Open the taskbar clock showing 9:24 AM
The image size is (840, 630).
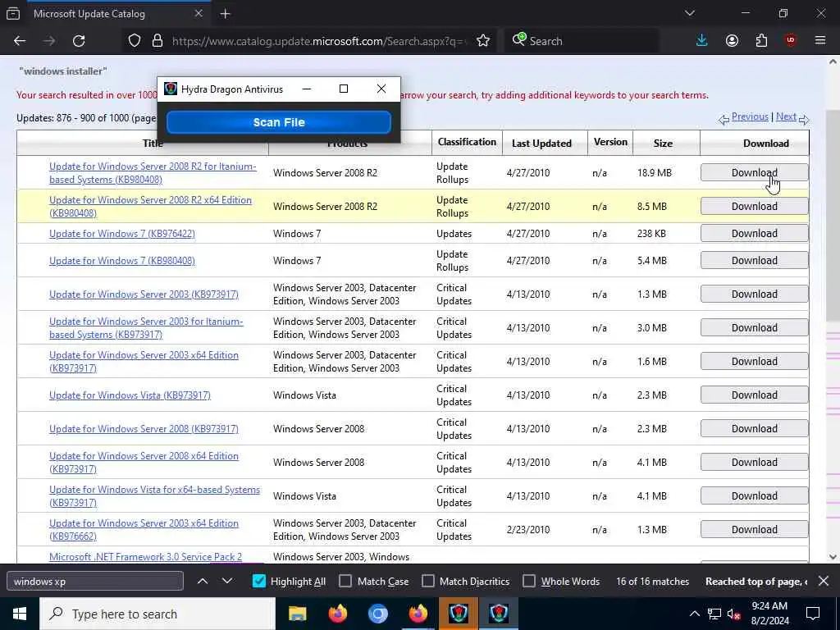[x=769, y=614]
